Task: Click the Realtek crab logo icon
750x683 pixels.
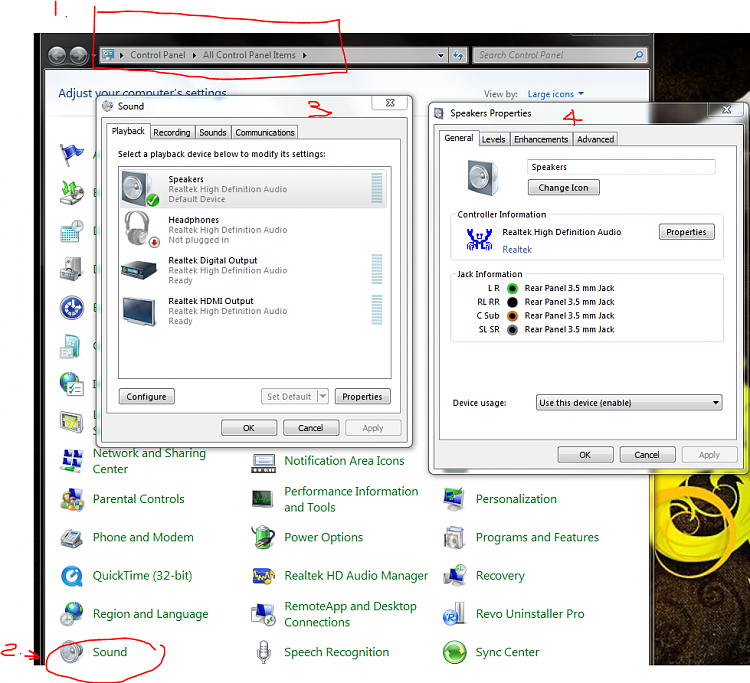Action: [x=479, y=240]
